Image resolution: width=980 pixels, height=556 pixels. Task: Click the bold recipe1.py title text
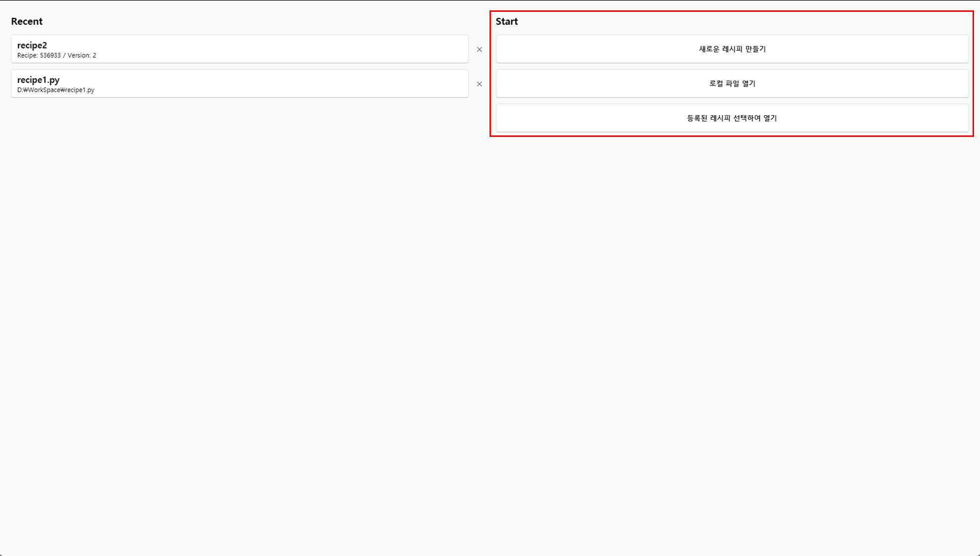pyautogui.click(x=38, y=80)
